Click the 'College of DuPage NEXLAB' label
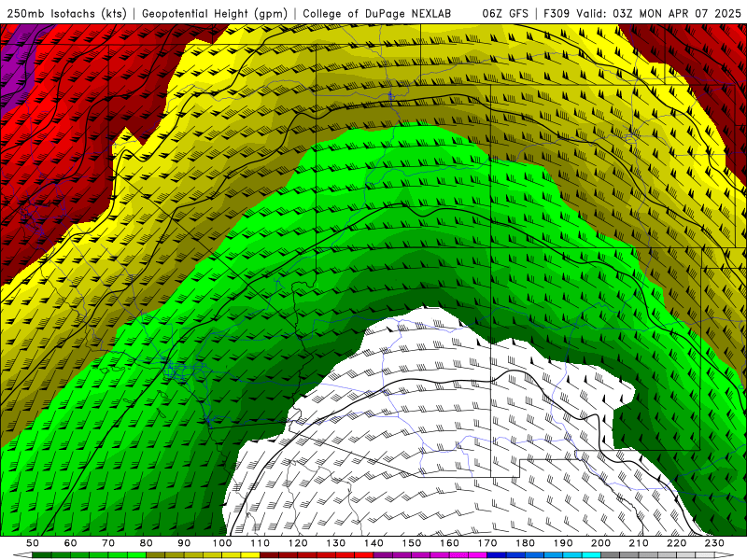Viewport: 747px width, 560px height. click(377, 14)
